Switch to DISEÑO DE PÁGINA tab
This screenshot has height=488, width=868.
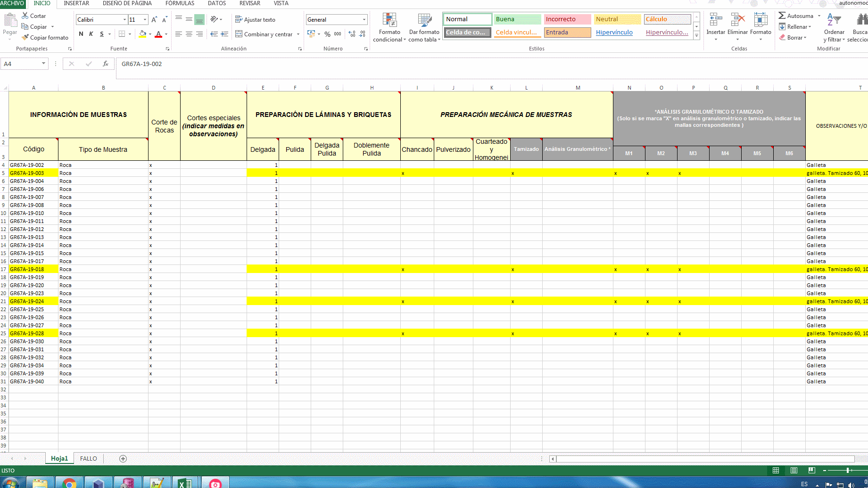[x=127, y=3]
